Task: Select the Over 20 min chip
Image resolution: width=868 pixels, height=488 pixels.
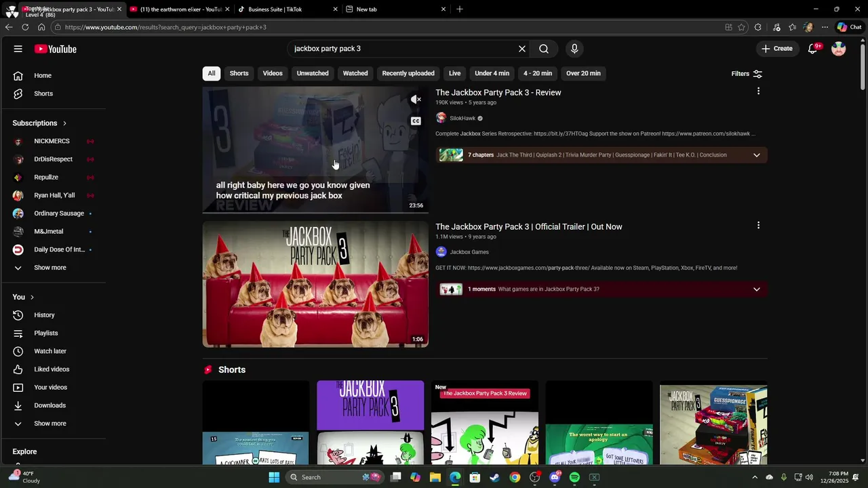Action: [583, 73]
